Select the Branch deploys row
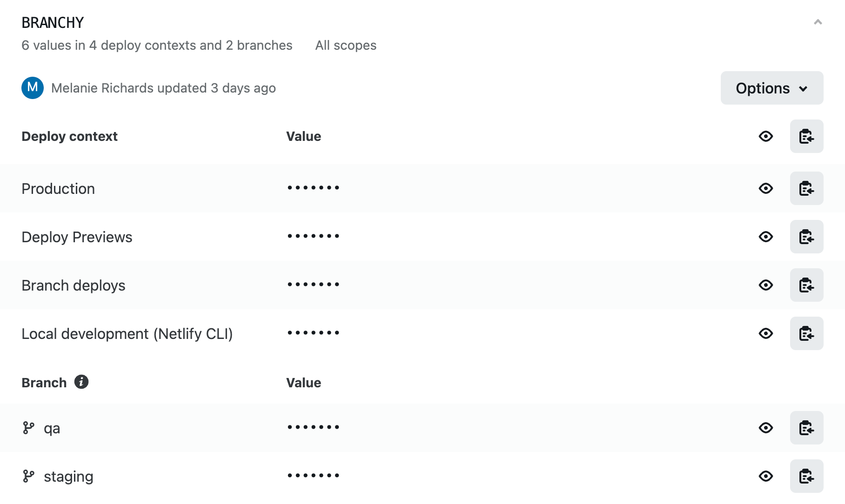Viewport: 845px width, 504px height. [x=422, y=285]
